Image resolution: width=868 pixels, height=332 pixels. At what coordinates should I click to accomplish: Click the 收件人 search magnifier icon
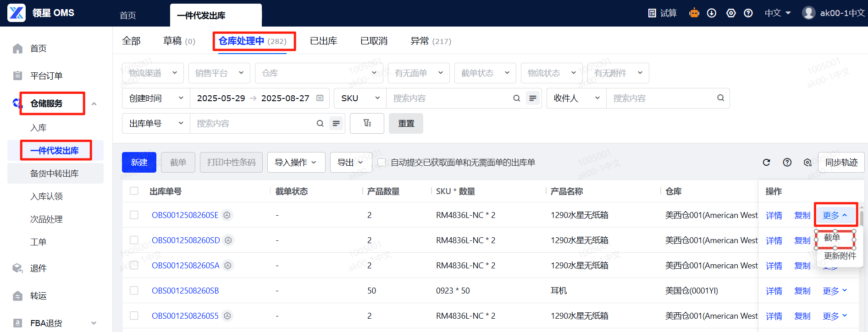click(721, 98)
